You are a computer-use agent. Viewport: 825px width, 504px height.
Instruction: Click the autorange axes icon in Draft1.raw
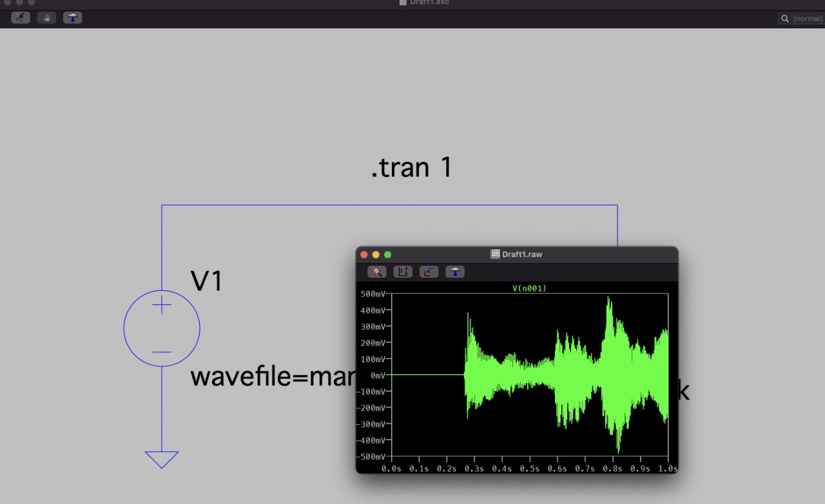tap(403, 272)
